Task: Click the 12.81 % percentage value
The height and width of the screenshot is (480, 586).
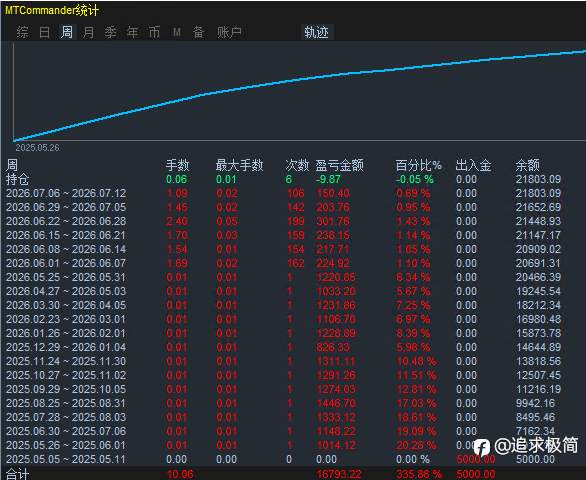Action: tap(416, 390)
